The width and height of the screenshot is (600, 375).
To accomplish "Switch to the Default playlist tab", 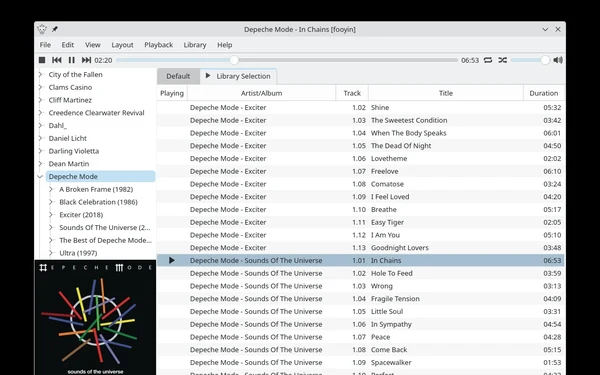I will pos(178,76).
